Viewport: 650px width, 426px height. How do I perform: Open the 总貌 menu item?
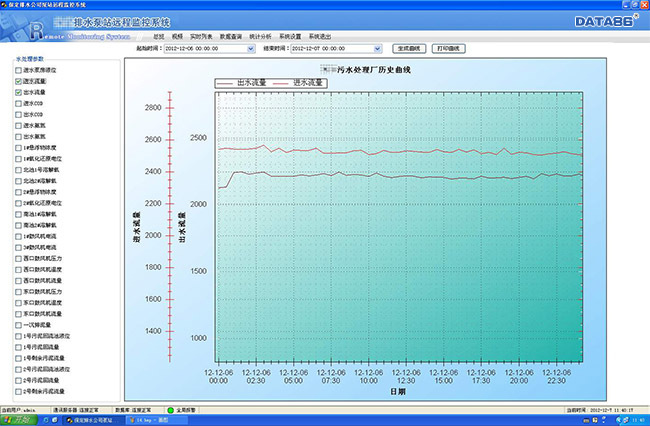click(159, 35)
